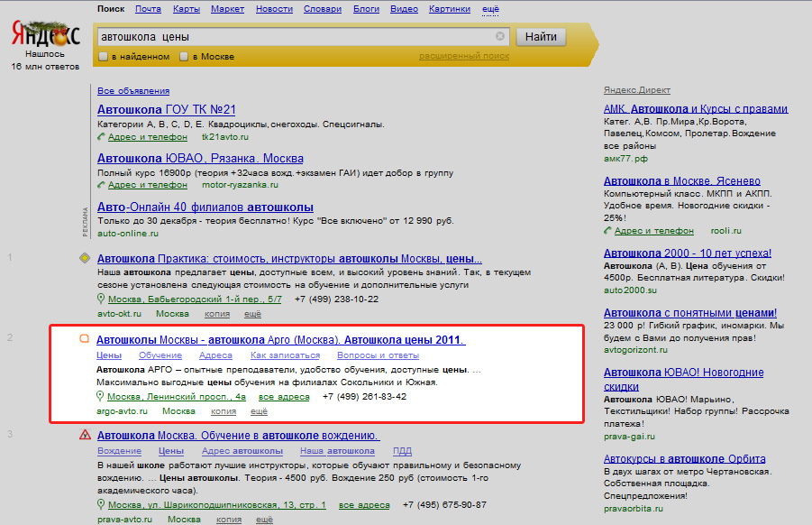Open the 'Автошкола Практика' search result

(289, 258)
